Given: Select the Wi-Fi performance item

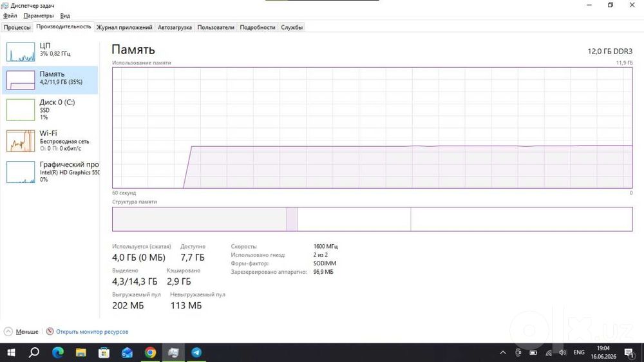Looking at the screenshot, I should pos(50,141).
